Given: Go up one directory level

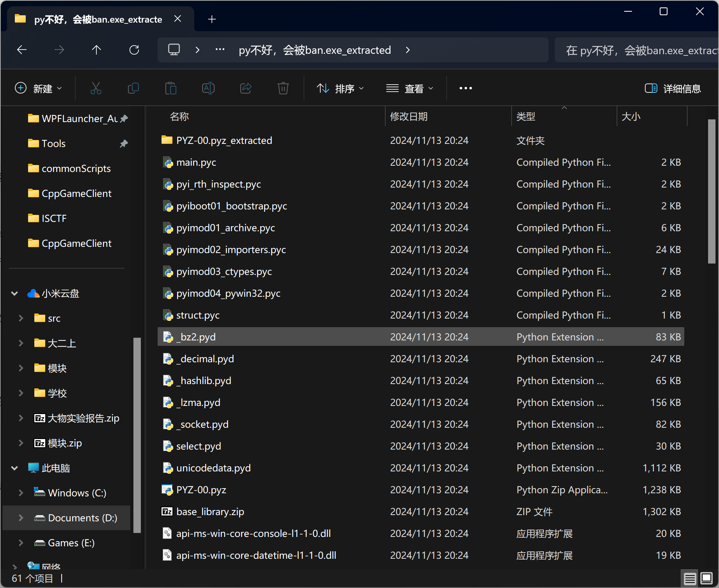Looking at the screenshot, I should (x=96, y=50).
